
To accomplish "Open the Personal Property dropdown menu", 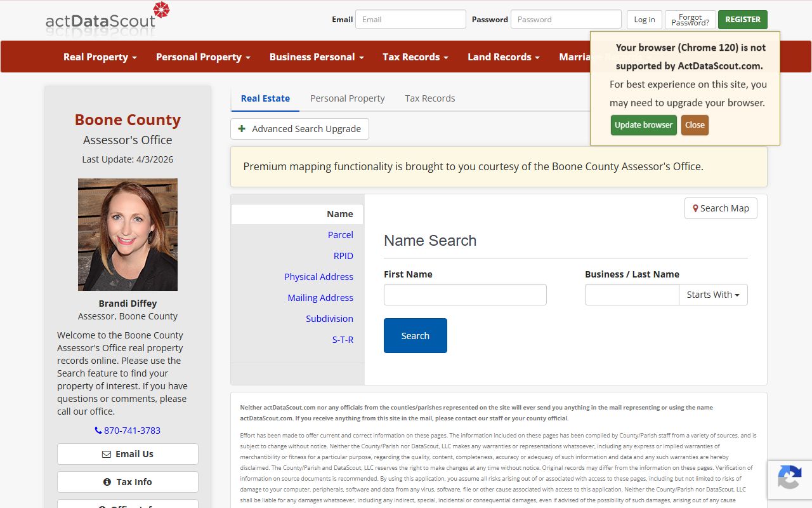I will click(203, 57).
